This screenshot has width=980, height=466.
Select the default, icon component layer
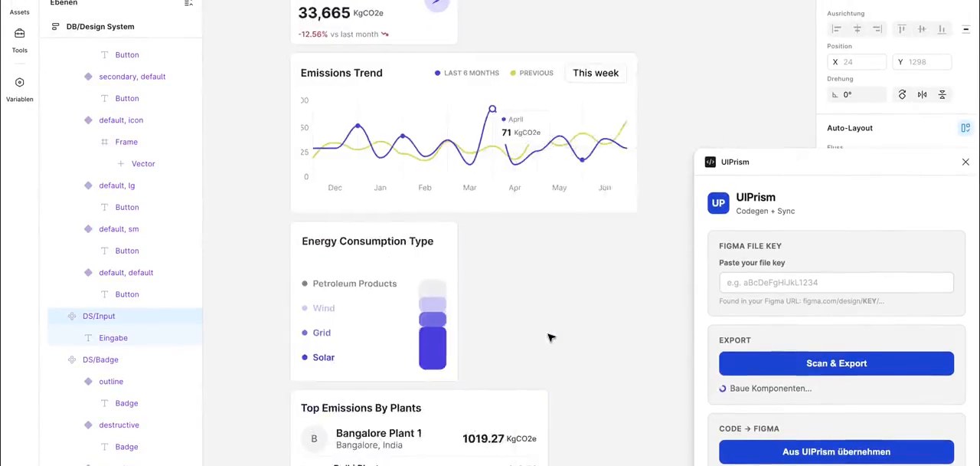(x=121, y=120)
